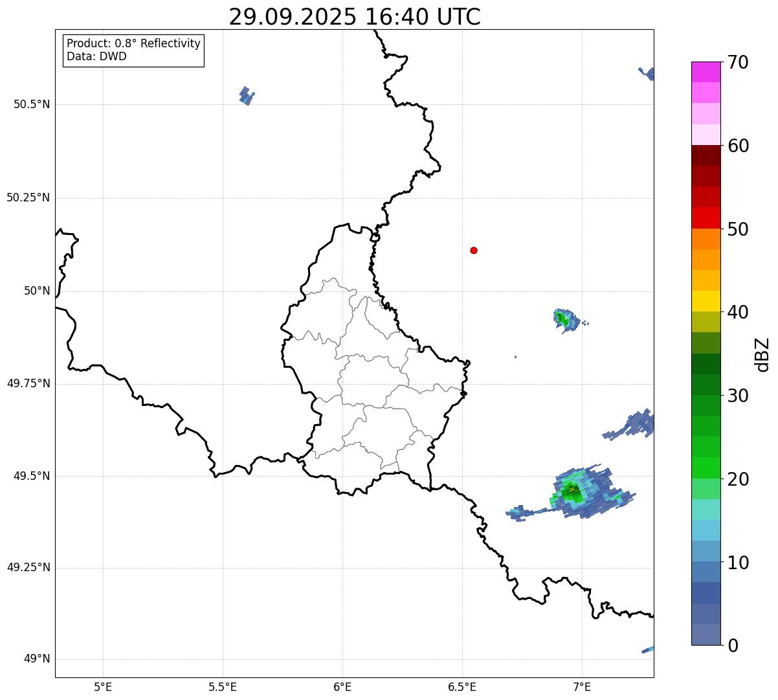Screen dimensions: 778x700
Task: Click the '5°E' longitude tick label
Action: (x=103, y=687)
